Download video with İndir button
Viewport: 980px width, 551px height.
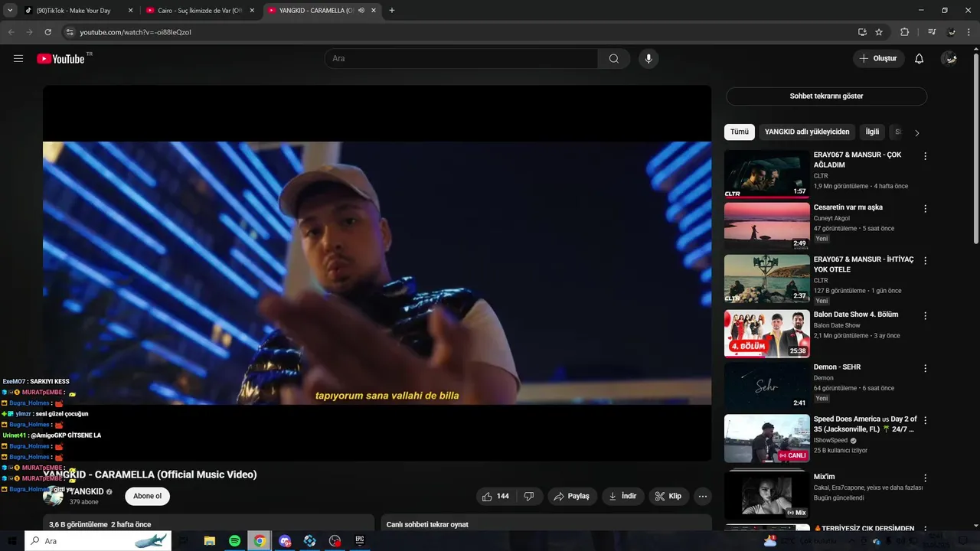623,496
